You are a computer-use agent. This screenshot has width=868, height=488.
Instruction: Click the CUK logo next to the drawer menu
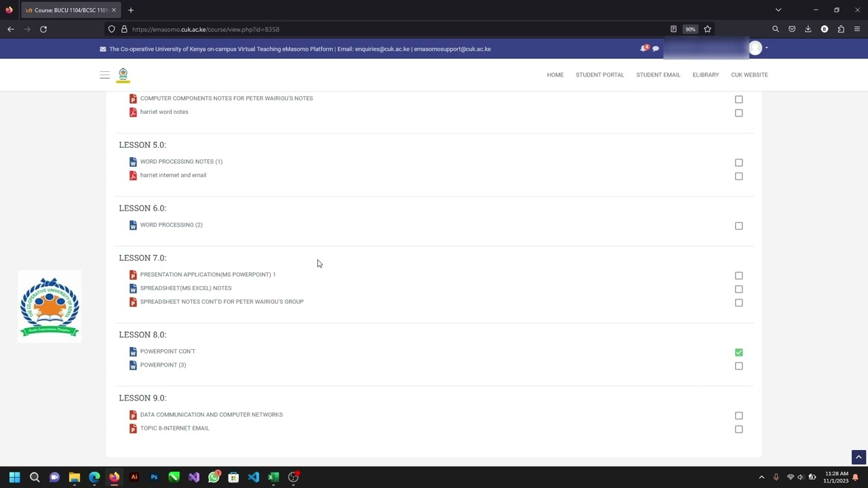tap(123, 75)
